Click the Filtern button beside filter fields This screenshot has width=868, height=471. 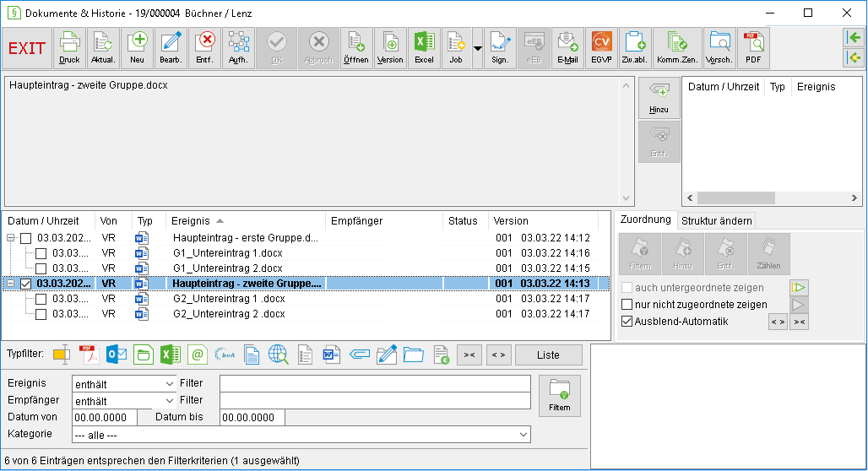pos(560,396)
